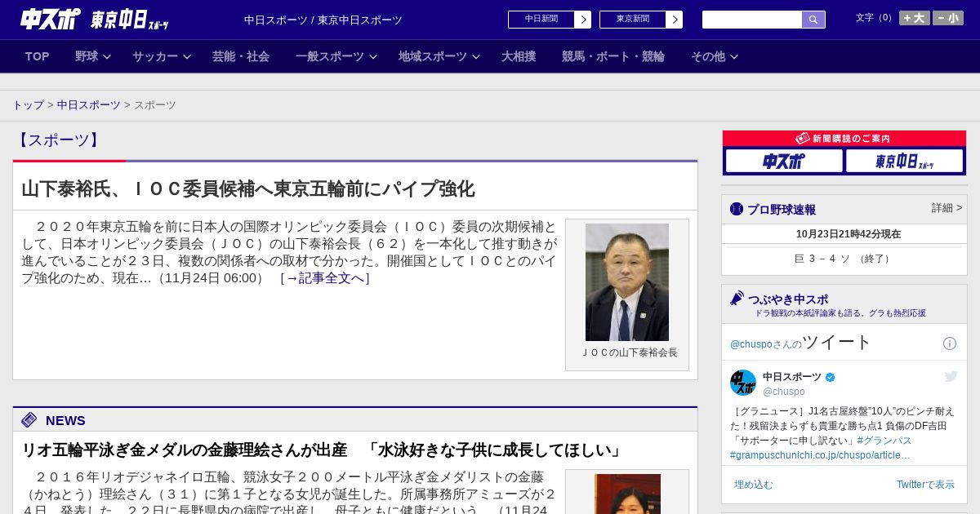Click the arrow next to 東京新聞
Screen dimensions: 980x514
(675, 20)
